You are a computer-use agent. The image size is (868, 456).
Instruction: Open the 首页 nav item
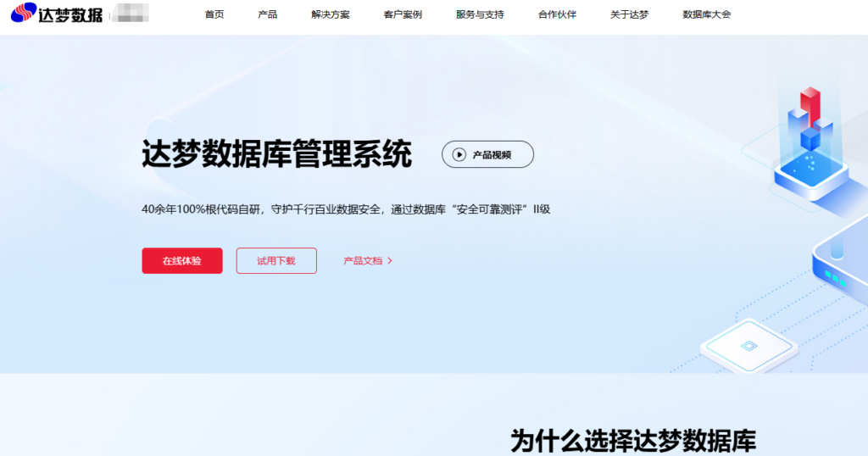point(214,14)
